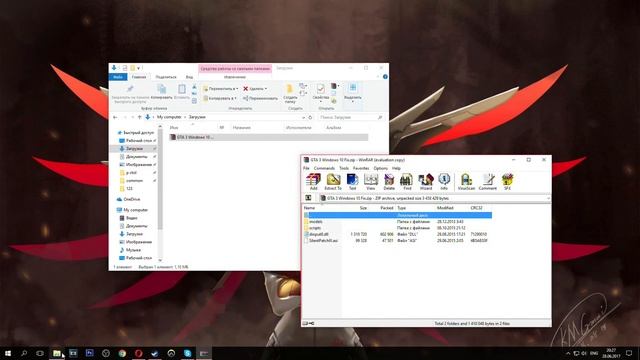Click My computer in Explorer address path

[169, 117]
